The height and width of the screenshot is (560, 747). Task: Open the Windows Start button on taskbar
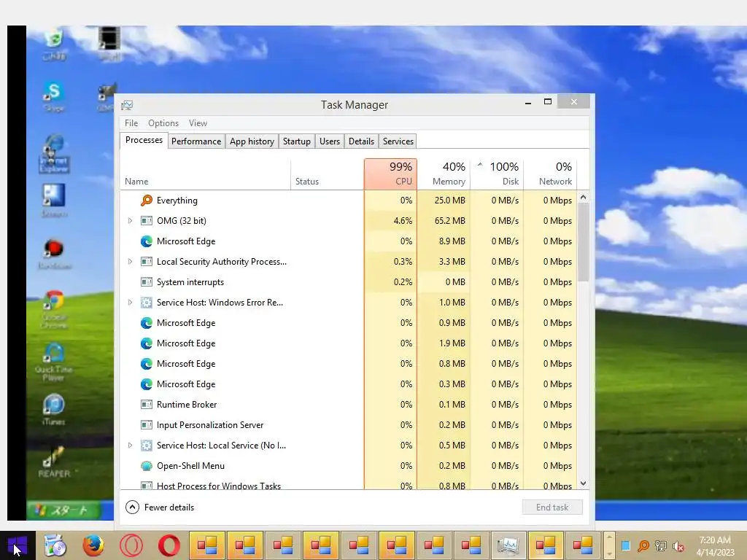pyautogui.click(x=18, y=545)
